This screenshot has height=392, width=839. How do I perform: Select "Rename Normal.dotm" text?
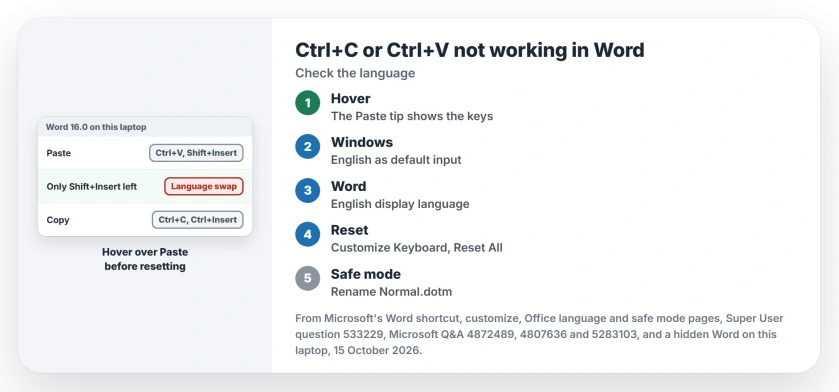coord(392,291)
